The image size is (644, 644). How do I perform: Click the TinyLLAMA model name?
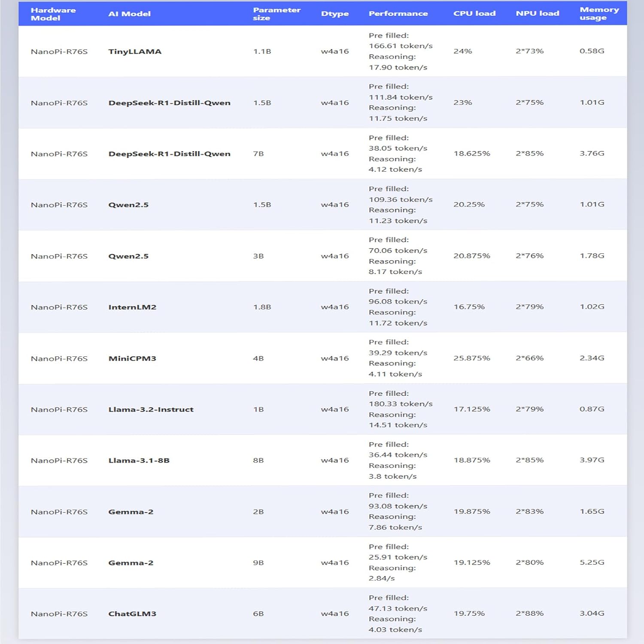coord(135,52)
